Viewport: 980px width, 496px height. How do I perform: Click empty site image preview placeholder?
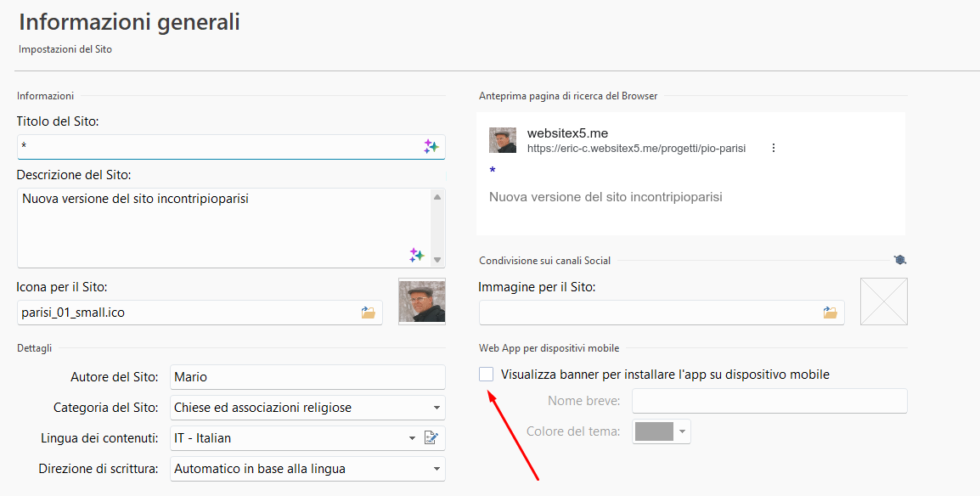884,302
